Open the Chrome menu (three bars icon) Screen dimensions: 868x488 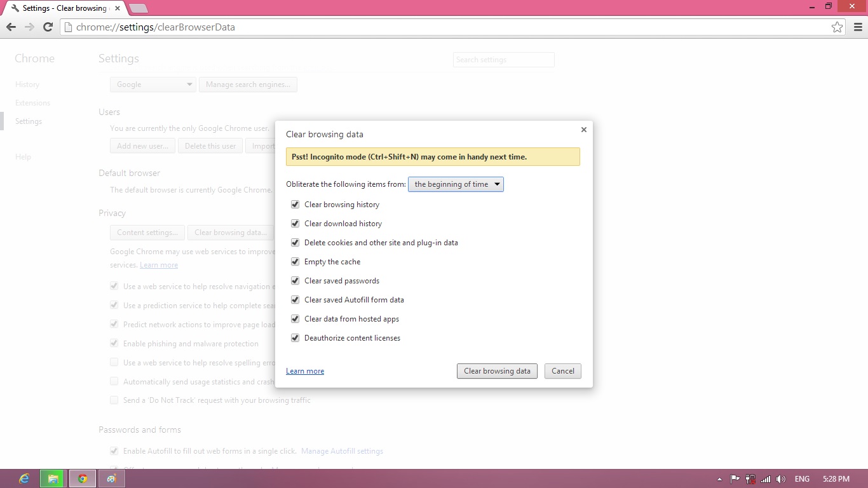click(857, 27)
